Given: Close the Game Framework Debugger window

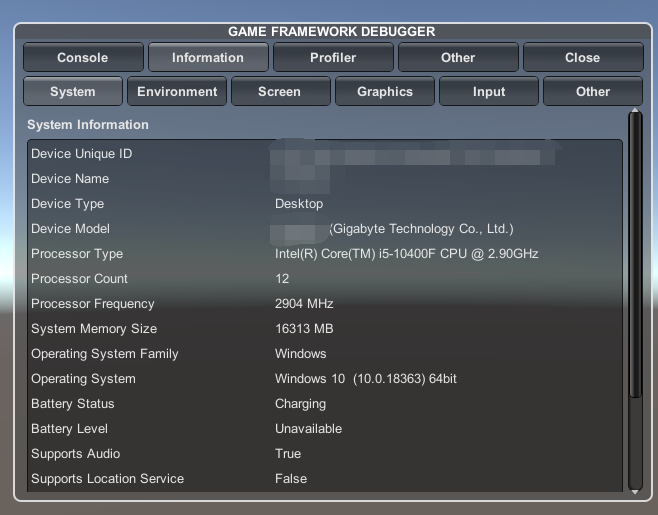Looking at the screenshot, I should [x=582, y=57].
